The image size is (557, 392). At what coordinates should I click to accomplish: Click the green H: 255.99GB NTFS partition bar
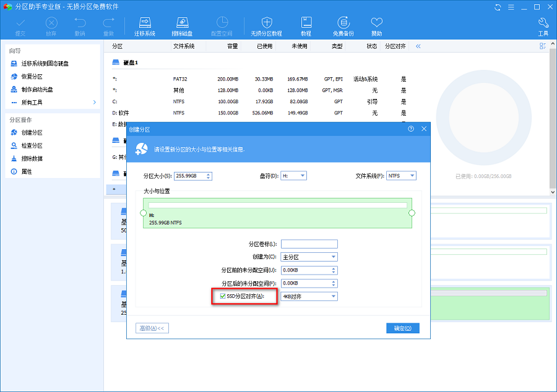click(x=277, y=213)
